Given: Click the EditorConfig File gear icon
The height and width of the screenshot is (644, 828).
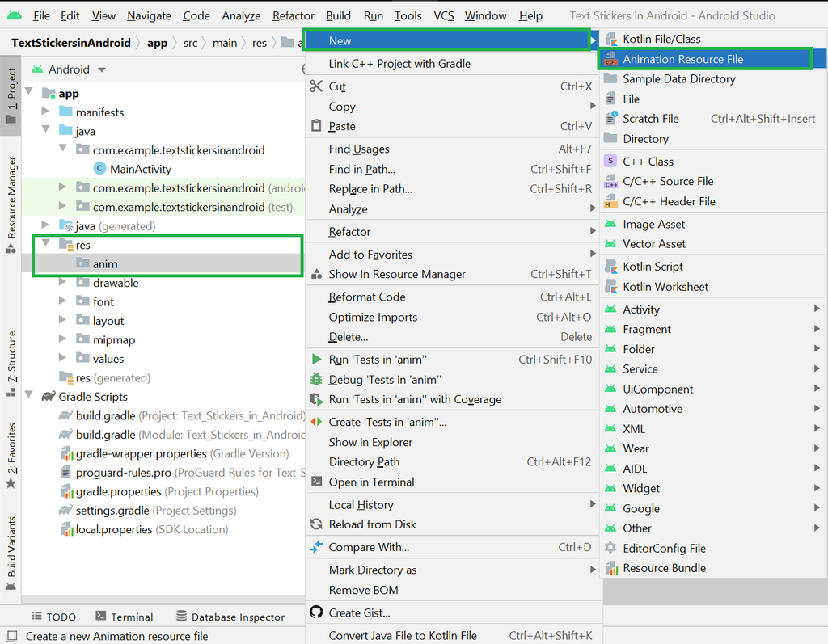Looking at the screenshot, I should click(611, 548).
